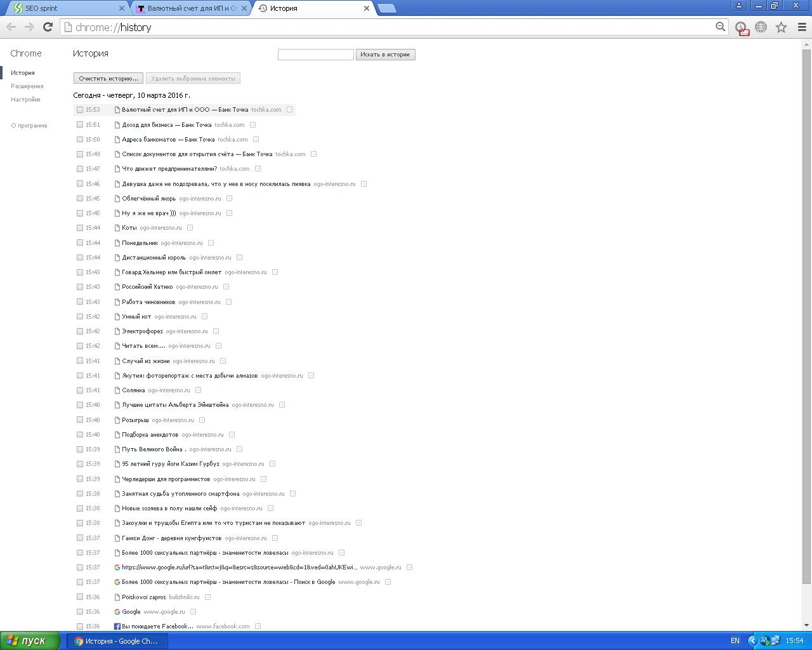Select checkbox for 'Электрофорез' entry

[80, 331]
